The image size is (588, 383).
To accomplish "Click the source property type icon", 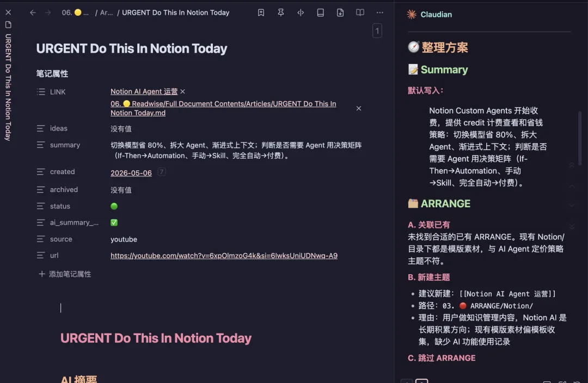I will click(x=41, y=239).
